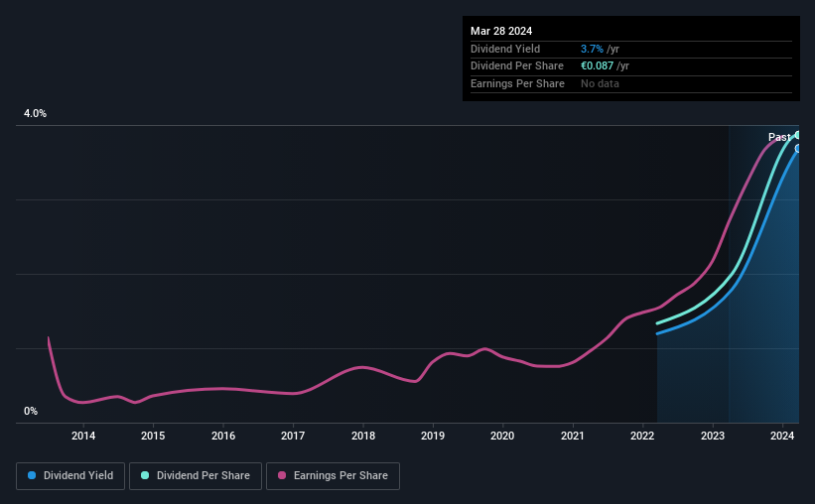Click the 4.0% y-axis label
The height and width of the screenshot is (504, 815).
point(36,114)
